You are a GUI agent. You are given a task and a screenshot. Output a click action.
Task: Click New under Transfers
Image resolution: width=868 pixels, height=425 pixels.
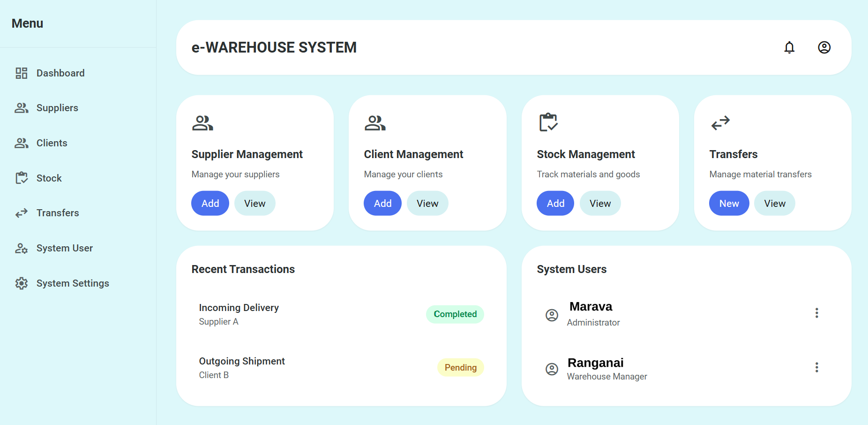(x=729, y=203)
